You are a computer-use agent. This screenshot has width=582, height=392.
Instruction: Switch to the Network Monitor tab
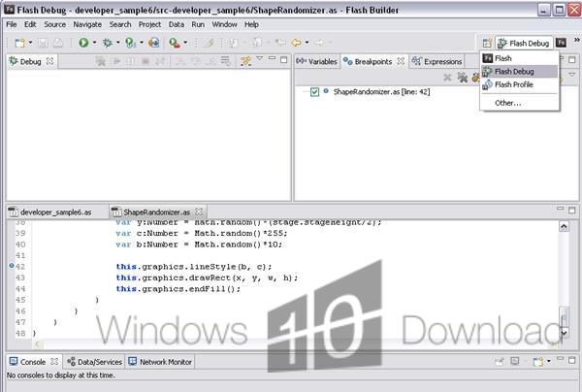tap(160, 362)
